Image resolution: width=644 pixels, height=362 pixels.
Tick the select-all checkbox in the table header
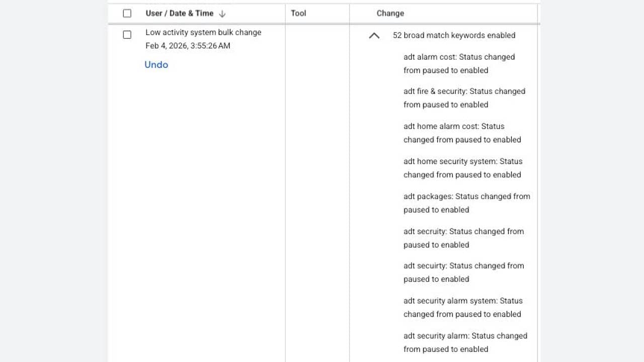coord(127,14)
